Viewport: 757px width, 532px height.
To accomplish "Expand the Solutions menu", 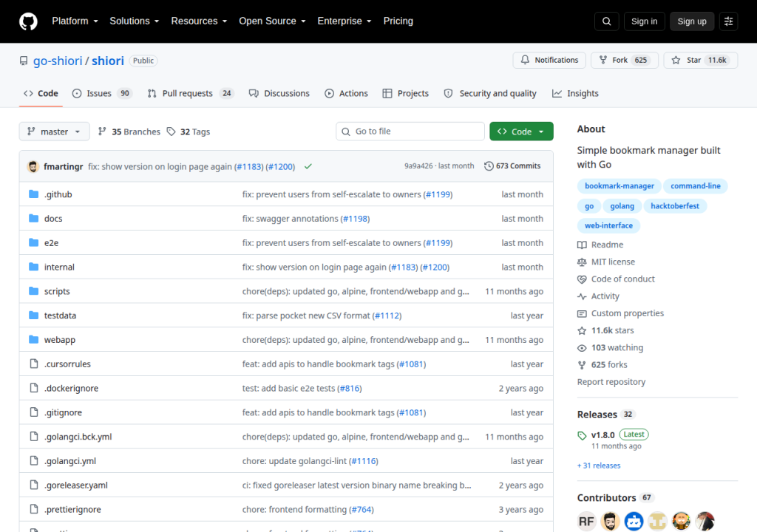I will [135, 21].
